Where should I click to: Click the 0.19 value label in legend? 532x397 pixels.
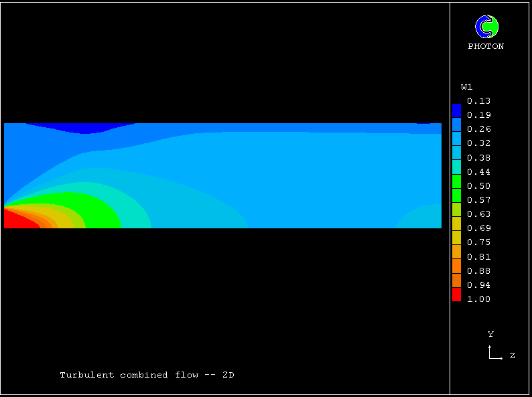[x=478, y=115]
